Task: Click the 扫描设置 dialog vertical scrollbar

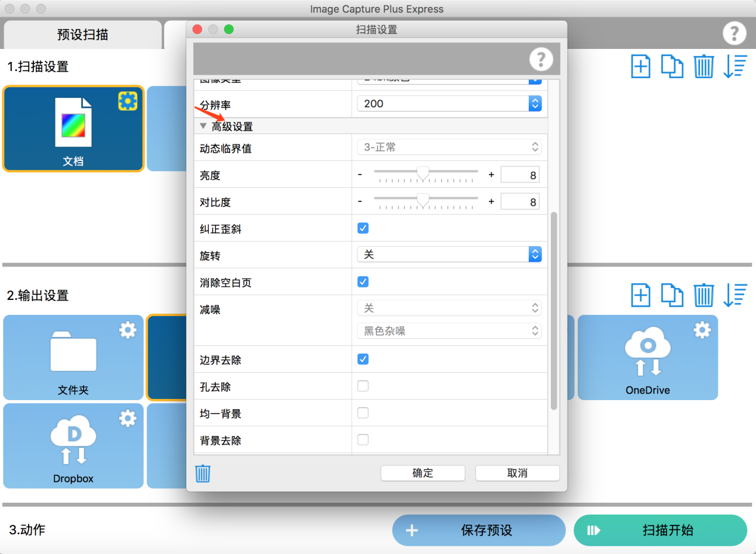Action: point(554,310)
